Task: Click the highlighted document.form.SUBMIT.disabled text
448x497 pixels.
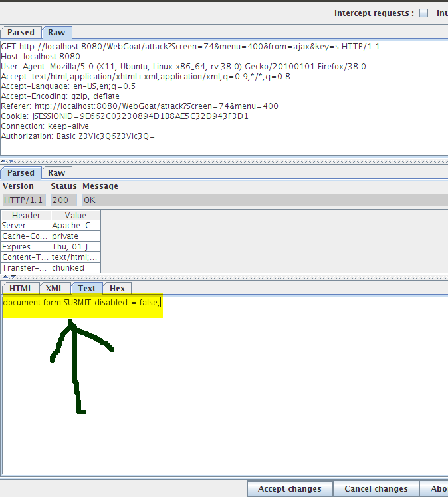Action: click(81, 303)
